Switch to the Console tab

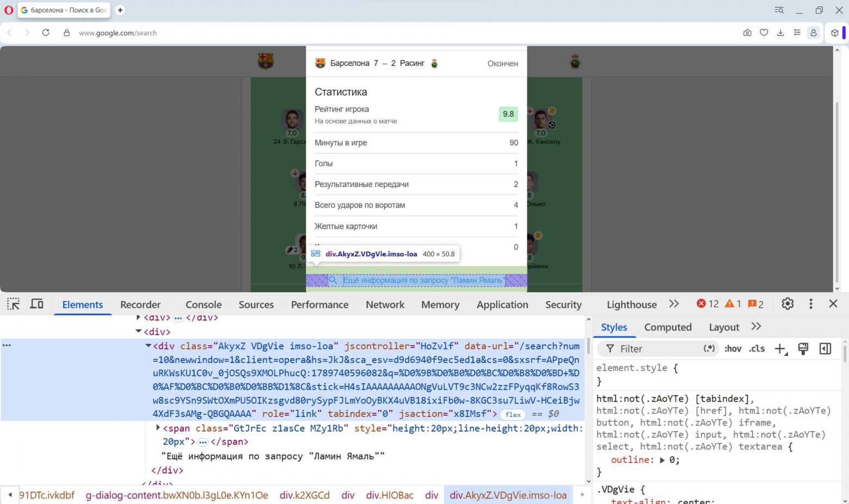[204, 305]
